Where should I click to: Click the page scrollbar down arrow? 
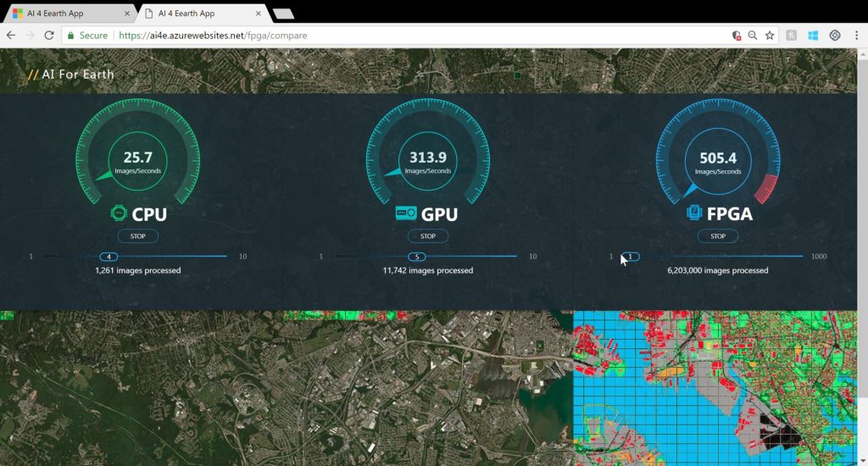(x=862, y=460)
